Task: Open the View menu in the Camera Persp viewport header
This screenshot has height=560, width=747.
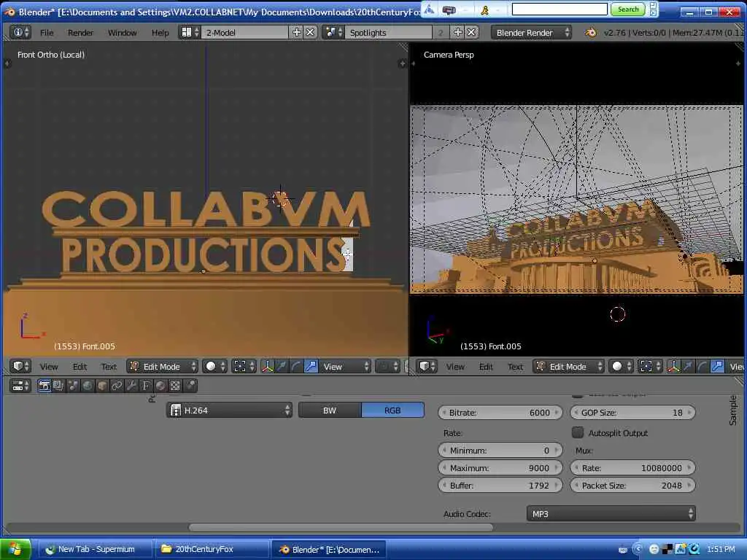Action: pyautogui.click(x=455, y=367)
